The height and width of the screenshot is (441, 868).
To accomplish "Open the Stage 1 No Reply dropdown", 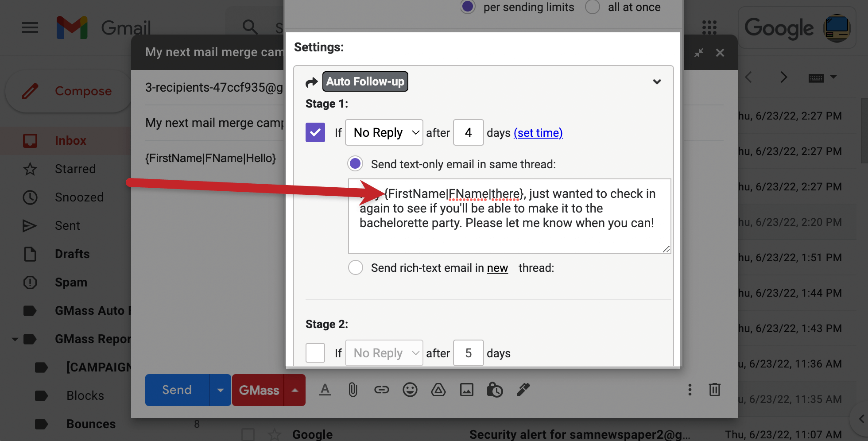I will [384, 132].
